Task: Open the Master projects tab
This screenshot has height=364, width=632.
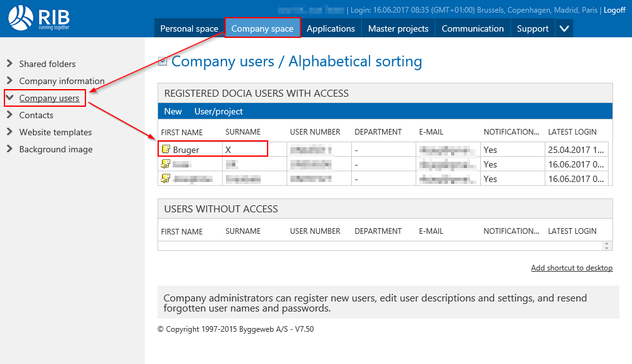Action: pos(398,28)
